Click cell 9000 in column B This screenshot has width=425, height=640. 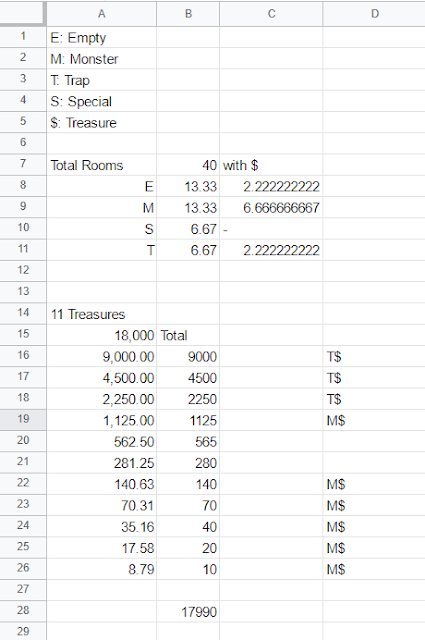(x=188, y=356)
